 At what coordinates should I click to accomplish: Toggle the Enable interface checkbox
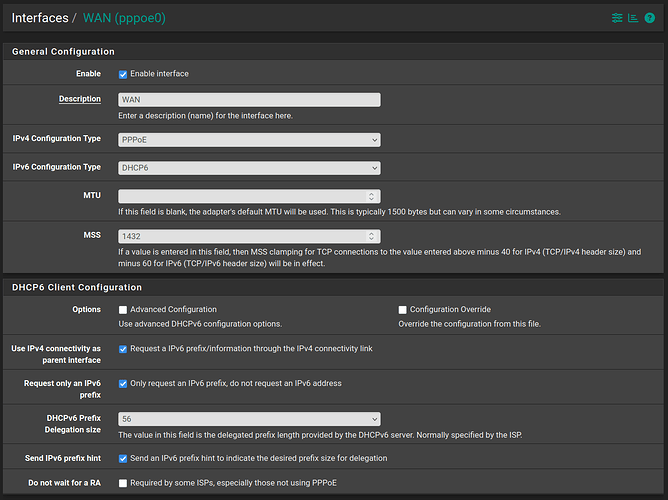pos(123,74)
